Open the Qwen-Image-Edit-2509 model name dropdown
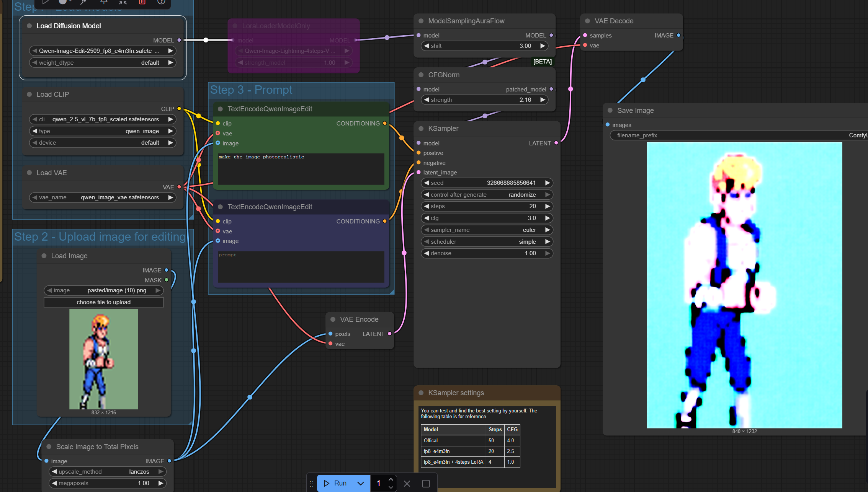This screenshot has height=492, width=868. [103, 51]
